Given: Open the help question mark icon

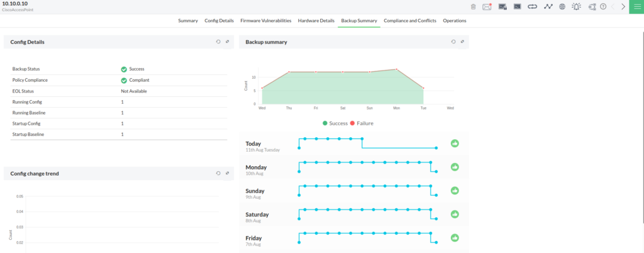Looking at the screenshot, I should [x=604, y=7].
